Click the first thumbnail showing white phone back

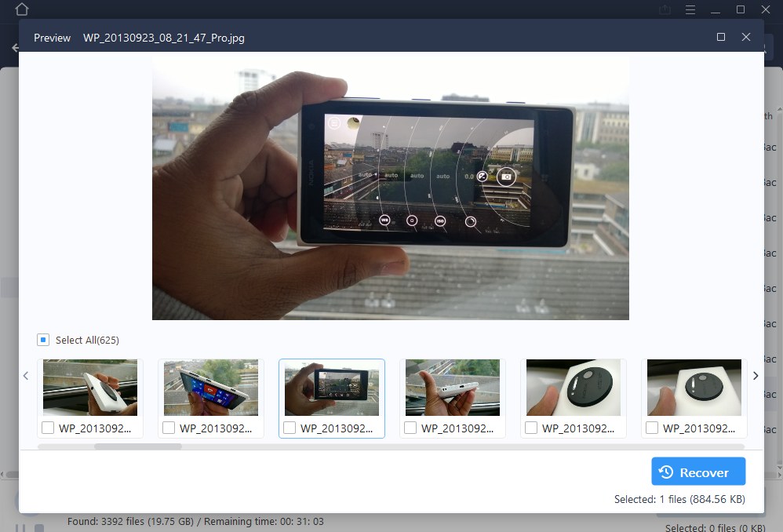(89, 388)
